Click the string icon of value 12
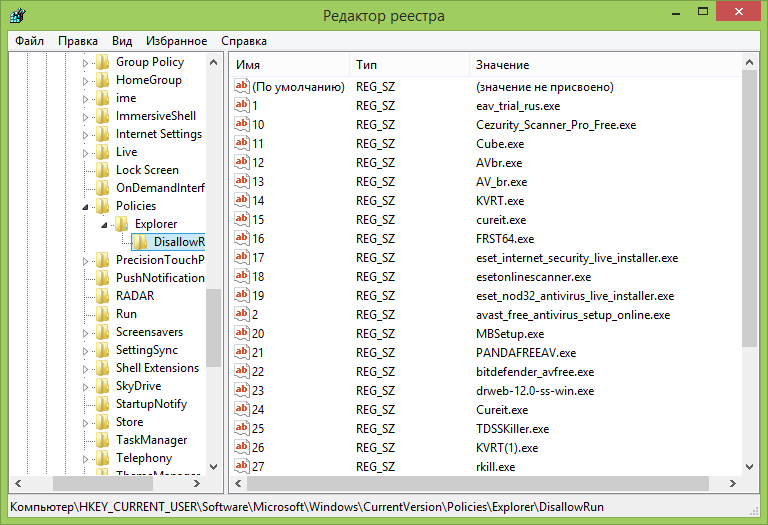Image resolution: width=768 pixels, height=525 pixels. (x=241, y=162)
